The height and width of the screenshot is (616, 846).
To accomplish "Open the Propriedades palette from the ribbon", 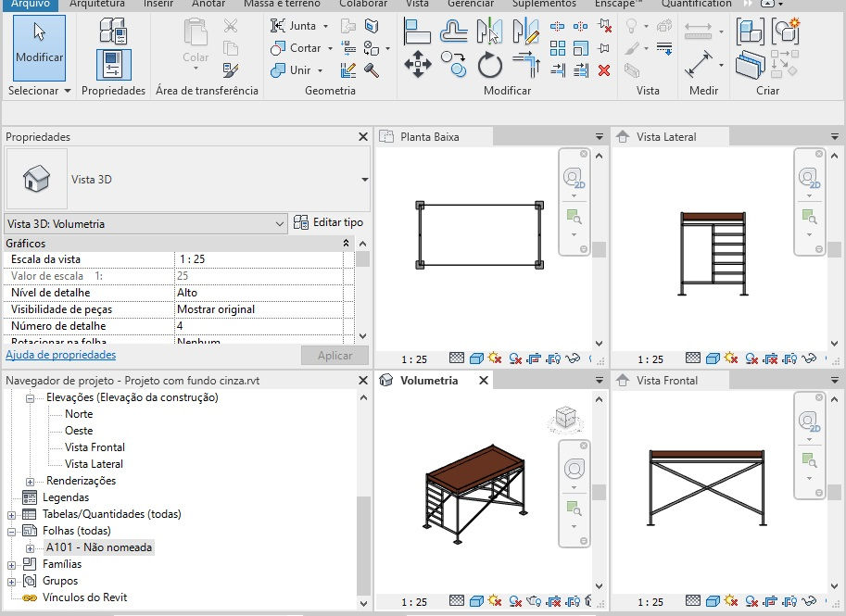I will [113, 65].
